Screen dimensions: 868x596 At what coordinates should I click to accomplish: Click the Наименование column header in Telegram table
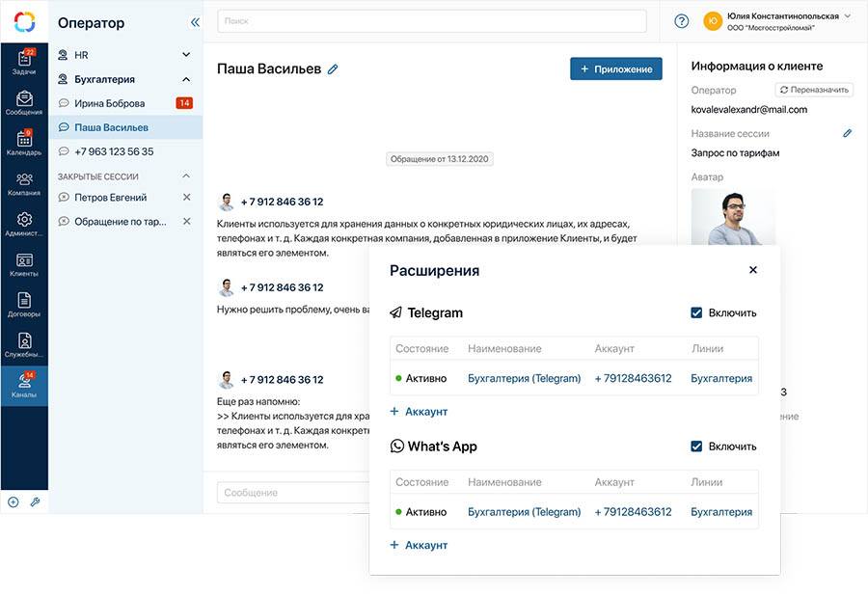[x=504, y=349]
